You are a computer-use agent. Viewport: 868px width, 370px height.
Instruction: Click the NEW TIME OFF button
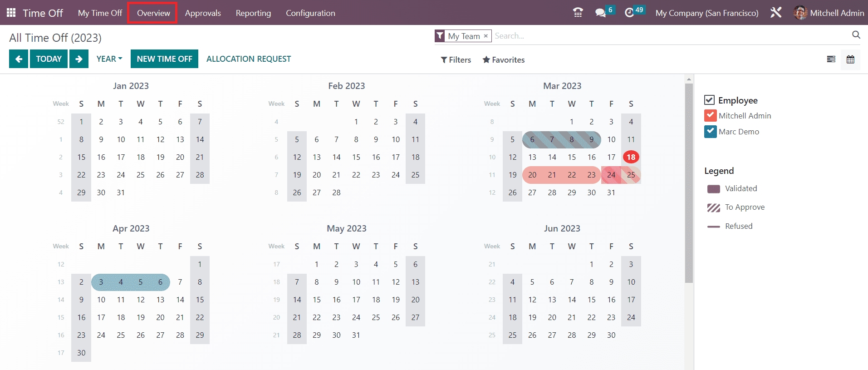[x=164, y=59]
